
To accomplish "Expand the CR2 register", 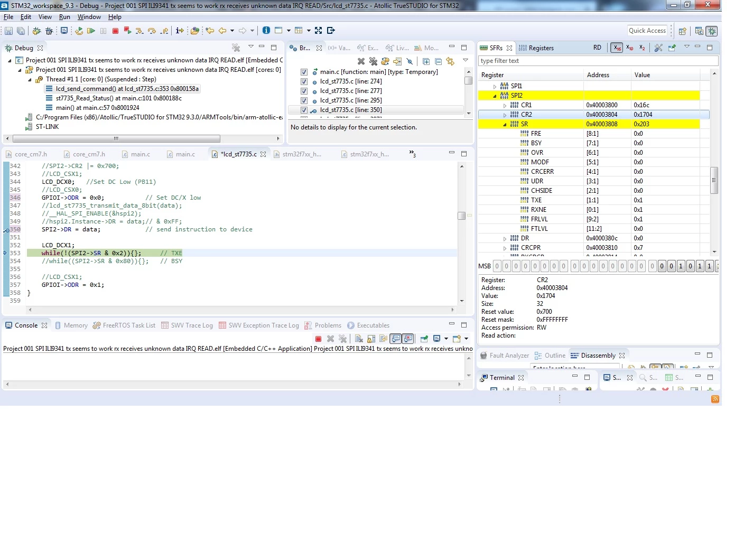I will [x=505, y=115].
